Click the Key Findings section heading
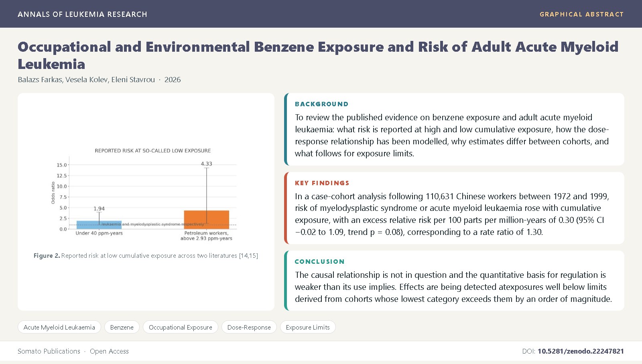The image size is (642, 364). (x=322, y=183)
